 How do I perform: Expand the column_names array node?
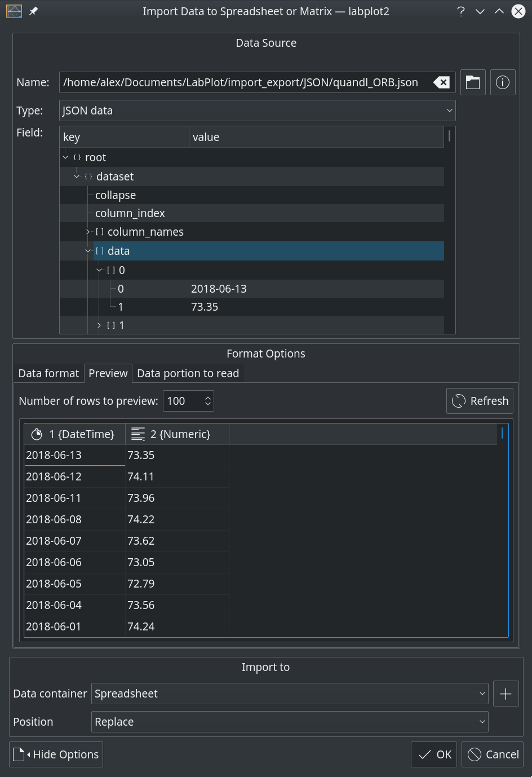(88, 231)
